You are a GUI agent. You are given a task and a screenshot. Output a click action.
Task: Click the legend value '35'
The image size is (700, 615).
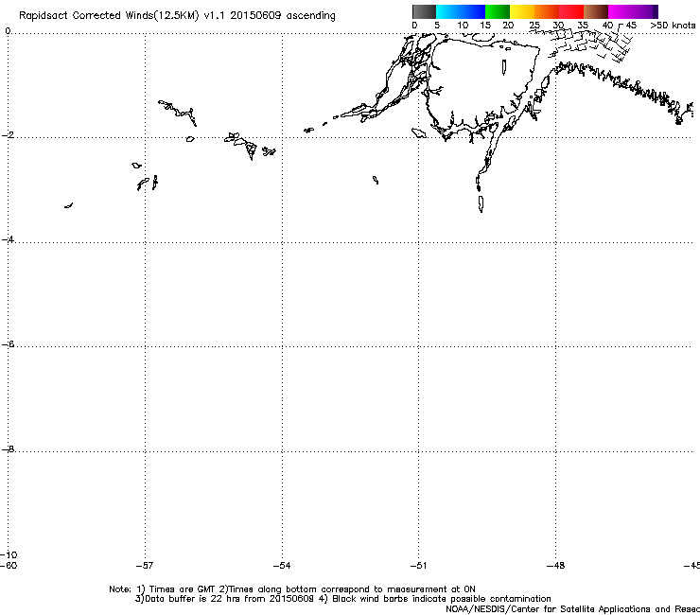583,26
